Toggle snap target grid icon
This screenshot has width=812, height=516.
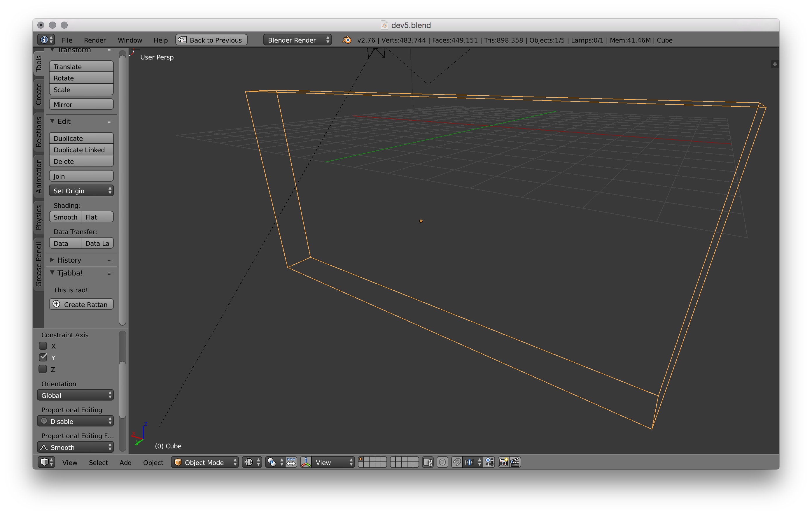coord(489,462)
